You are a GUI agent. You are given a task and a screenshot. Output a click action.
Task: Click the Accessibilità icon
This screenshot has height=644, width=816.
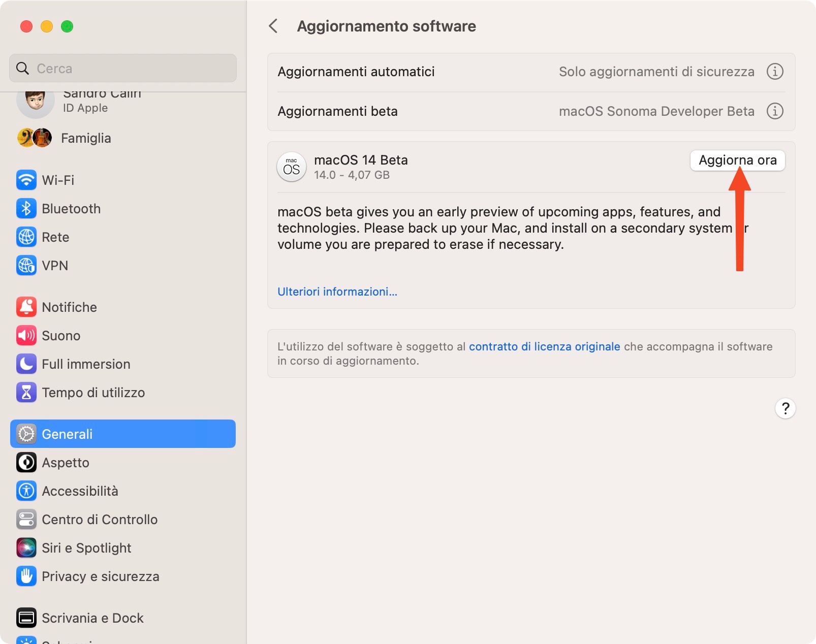point(26,491)
